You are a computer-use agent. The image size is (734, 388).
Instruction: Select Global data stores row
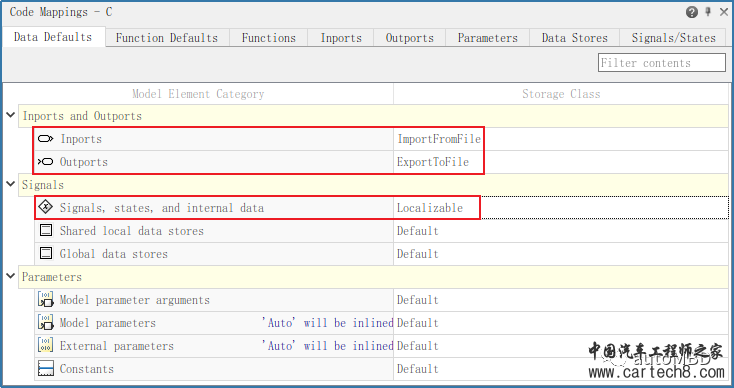pos(114,254)
